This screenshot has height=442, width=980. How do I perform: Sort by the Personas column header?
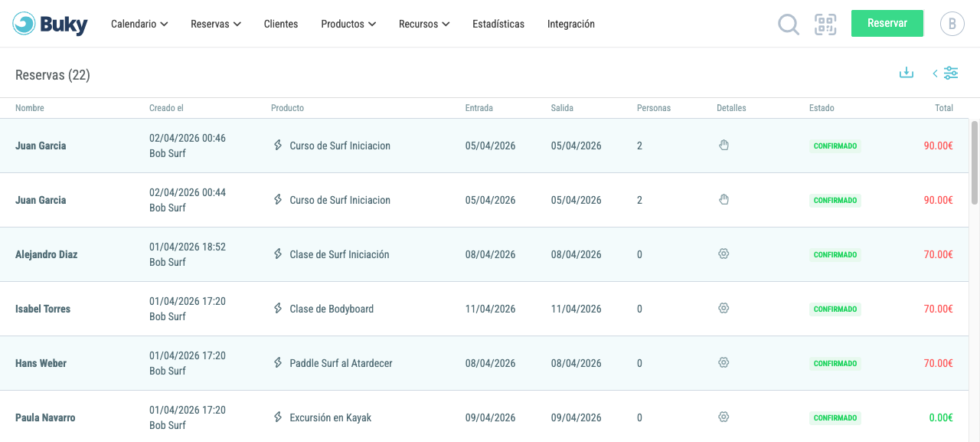654,108
